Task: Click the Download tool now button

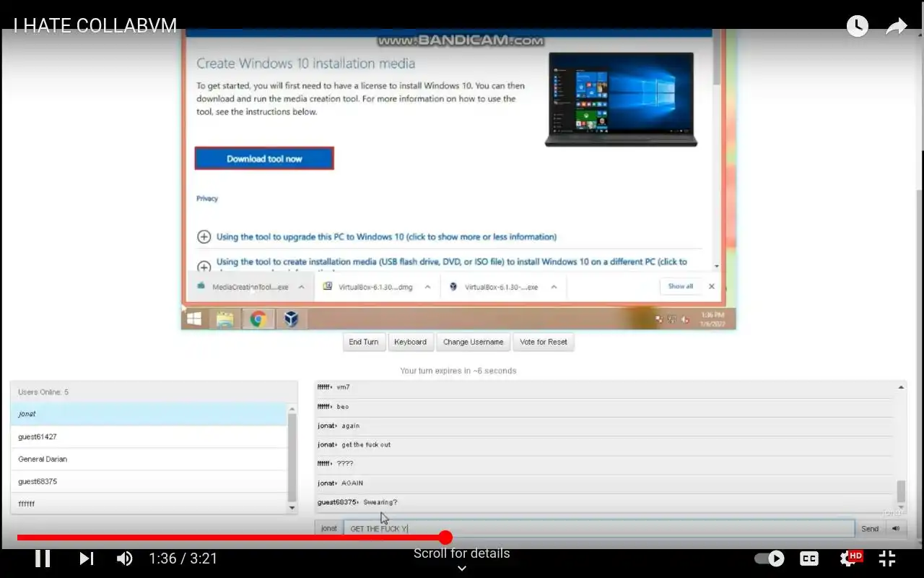Action: [264, 158]
